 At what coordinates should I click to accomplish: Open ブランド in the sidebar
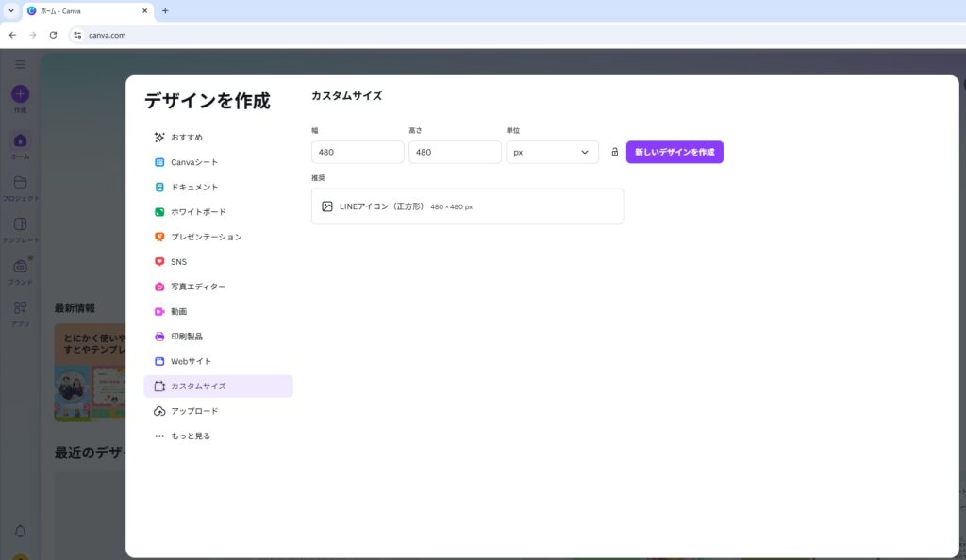click(x=21, y=272)
